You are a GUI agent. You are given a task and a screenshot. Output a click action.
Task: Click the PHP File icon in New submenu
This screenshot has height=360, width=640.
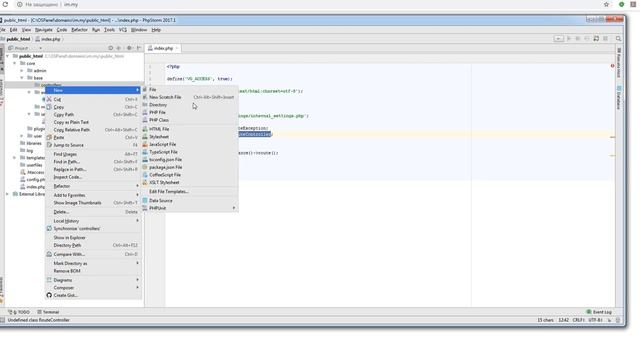pyautogui.click(x=145, y=112)
